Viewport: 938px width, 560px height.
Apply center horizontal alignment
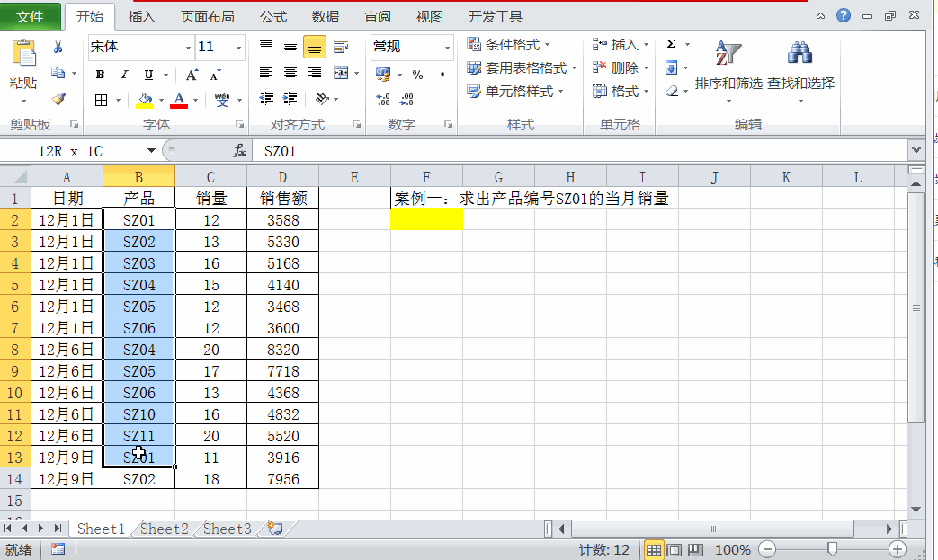290,73
